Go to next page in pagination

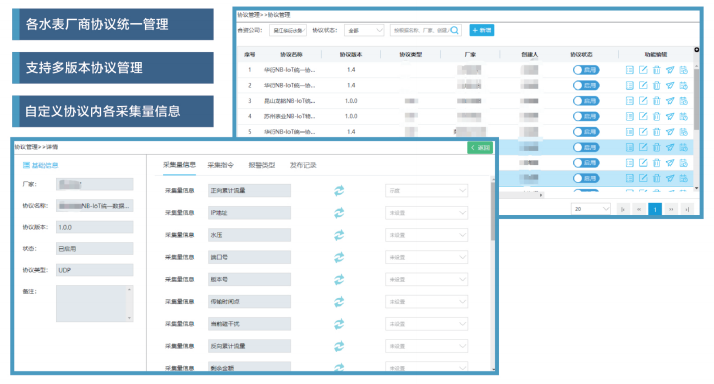pyautogui.click(x=671, y=209)
